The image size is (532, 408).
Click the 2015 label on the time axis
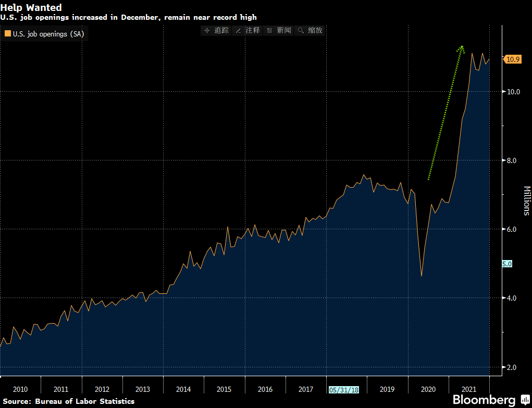pos(224,390)
